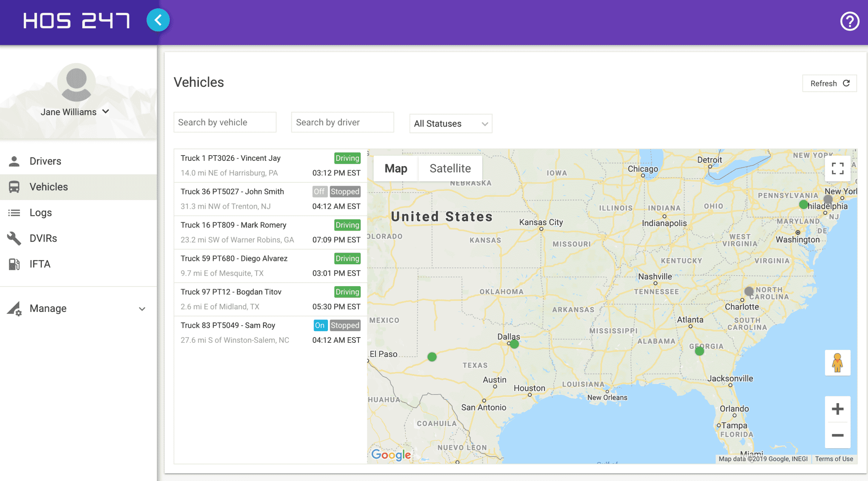The width and height of the screenshot is (868, 481).
Task: Toggle Map view tab
Action: tap(396, 168)
